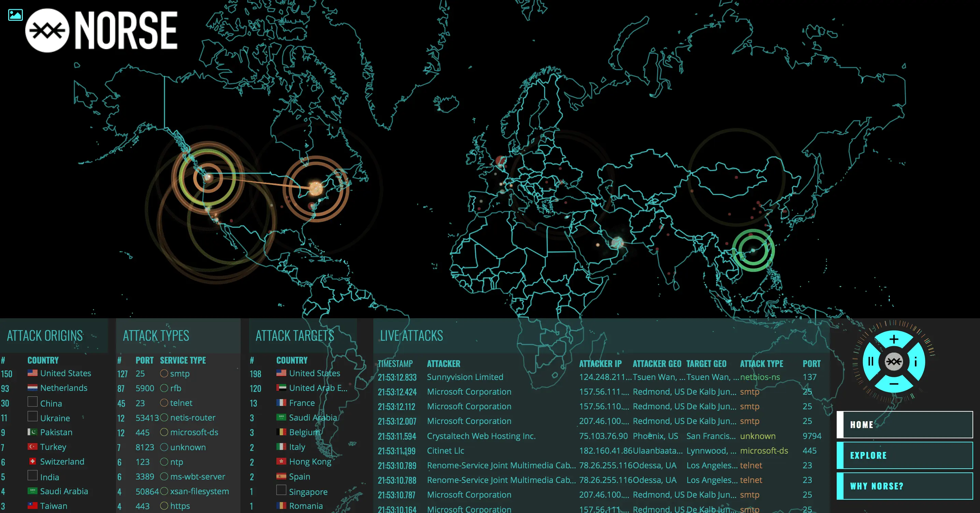Collapse the Attack Types panel header

156,336
